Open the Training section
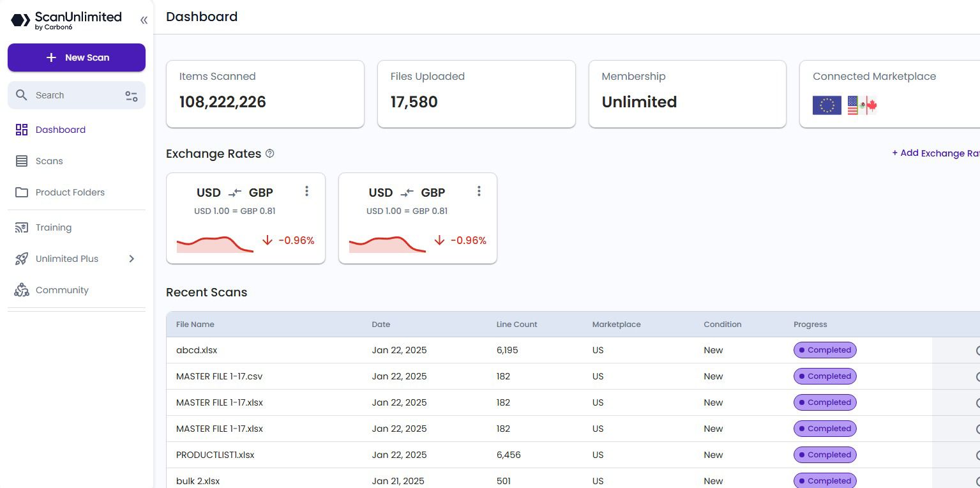This screenshot has height=488, width=980. point(54,227)
